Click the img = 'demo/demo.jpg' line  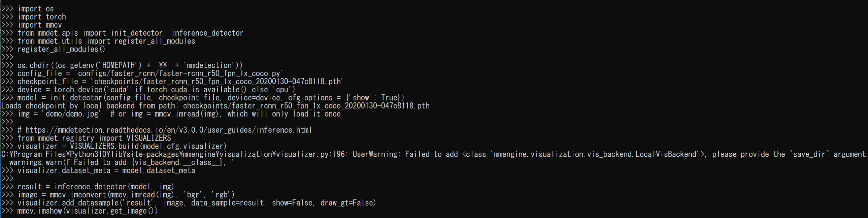click(x=179, y=114)
